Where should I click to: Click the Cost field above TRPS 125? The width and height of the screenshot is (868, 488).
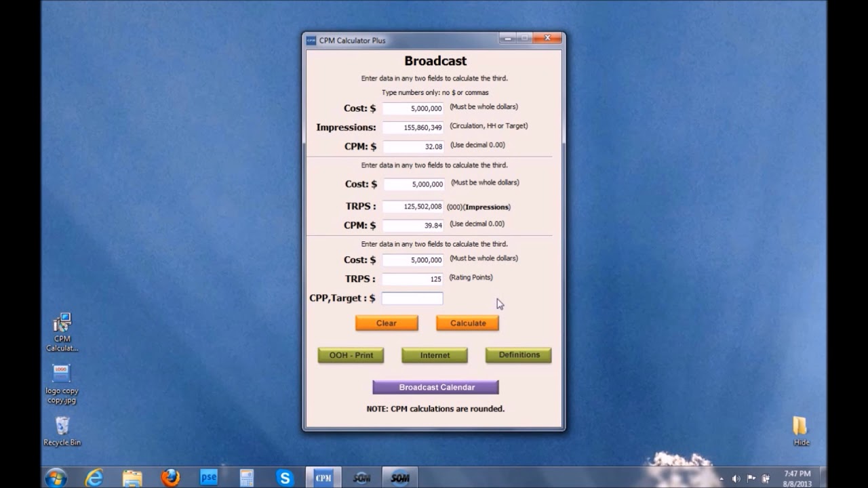pos(413,260)
